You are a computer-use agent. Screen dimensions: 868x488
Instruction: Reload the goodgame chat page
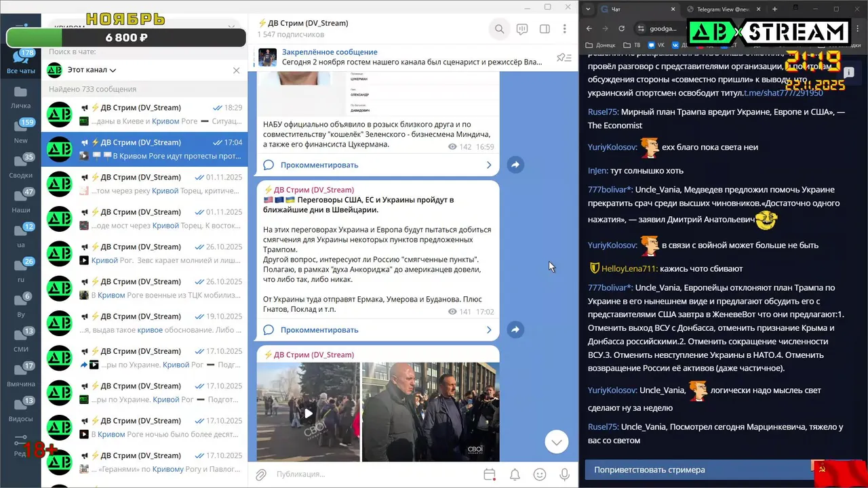point(622,28)
